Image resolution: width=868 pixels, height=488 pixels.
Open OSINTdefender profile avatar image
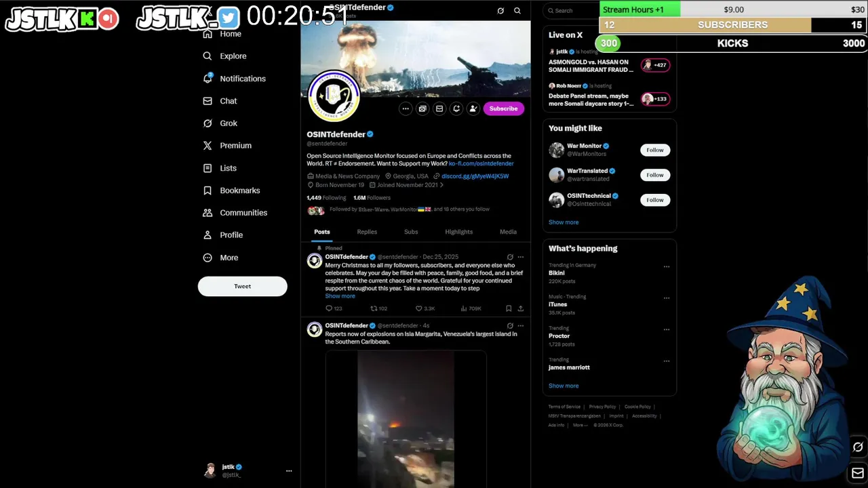(334, 95)
